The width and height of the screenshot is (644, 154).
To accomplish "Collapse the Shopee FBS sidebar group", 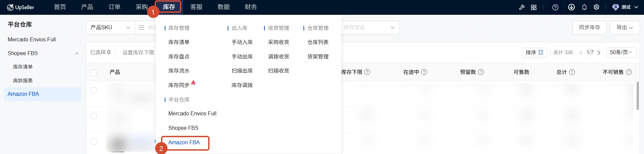I will point(77,53).
